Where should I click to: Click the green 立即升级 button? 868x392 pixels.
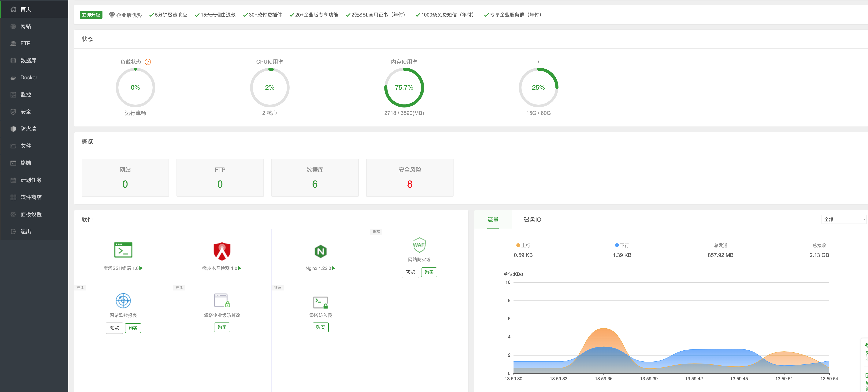(x=91, y=15)
